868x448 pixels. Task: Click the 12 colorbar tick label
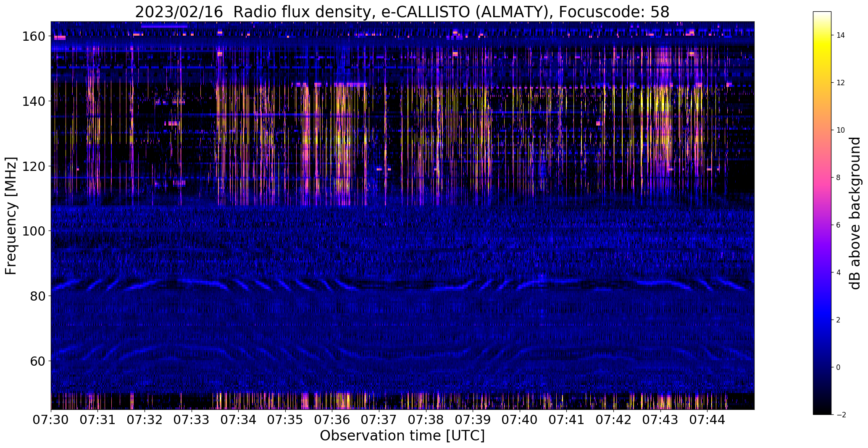click(x=841, y=83)
